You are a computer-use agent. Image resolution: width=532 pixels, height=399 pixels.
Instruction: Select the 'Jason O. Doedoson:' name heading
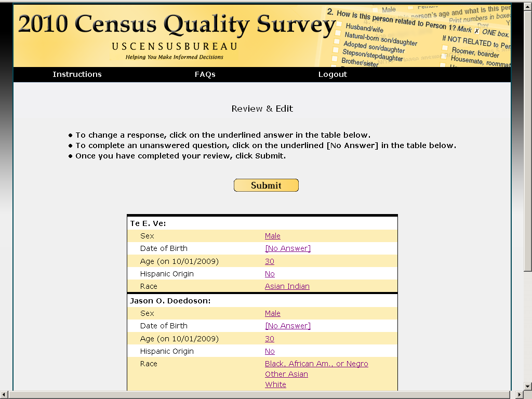pos(170,301)
